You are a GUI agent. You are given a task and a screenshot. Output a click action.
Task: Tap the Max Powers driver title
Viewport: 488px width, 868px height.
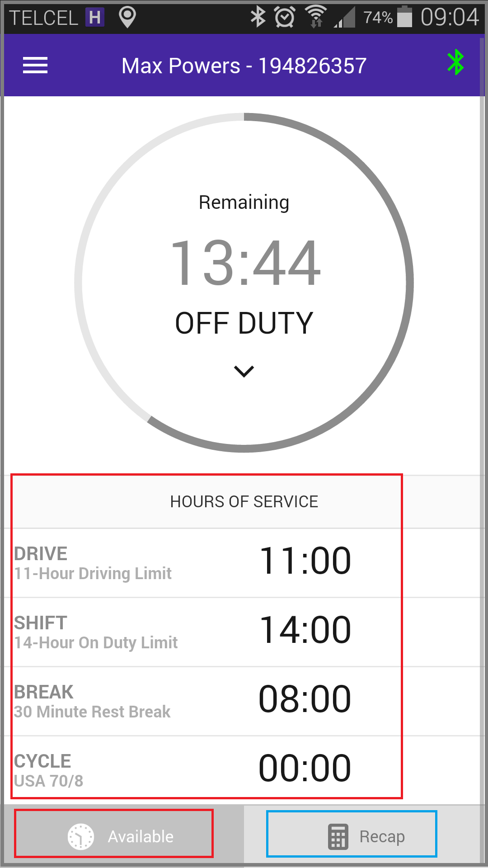click(244, 66)
